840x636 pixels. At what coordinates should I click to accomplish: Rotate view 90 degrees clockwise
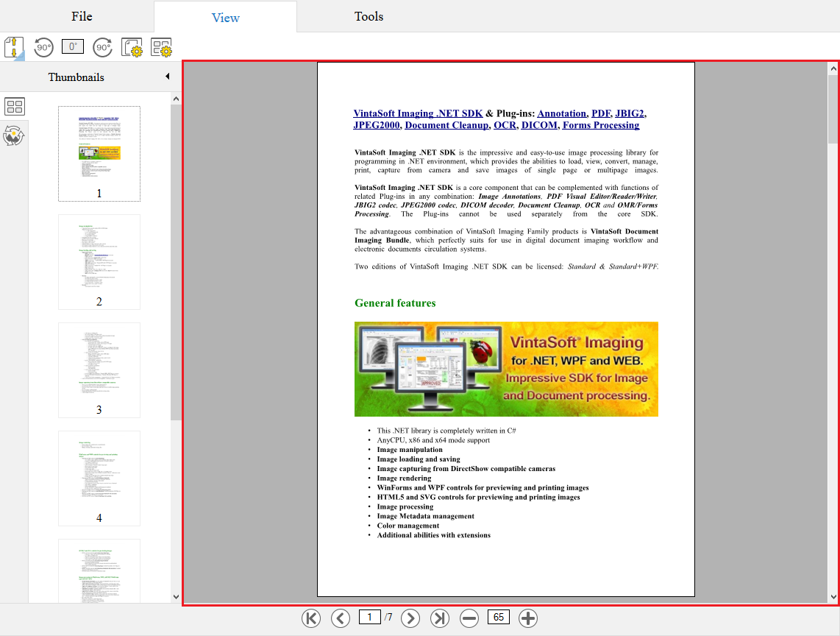point(102,47)
